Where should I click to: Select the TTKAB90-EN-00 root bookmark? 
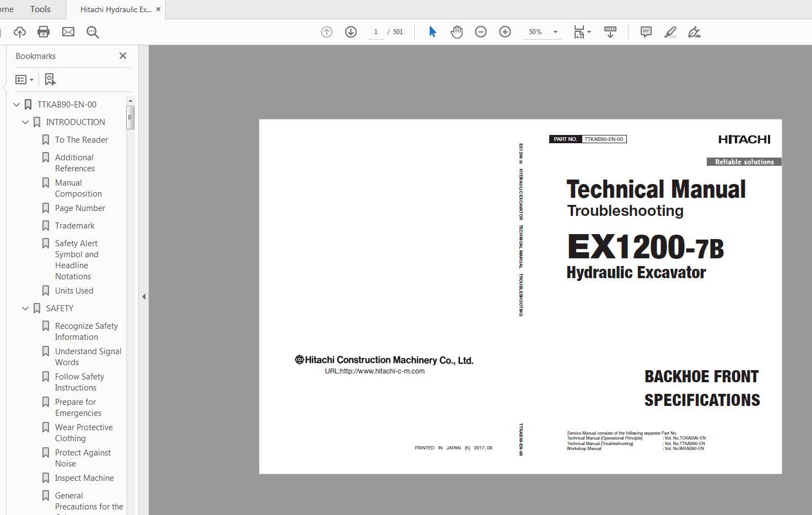tap(67, 104)
